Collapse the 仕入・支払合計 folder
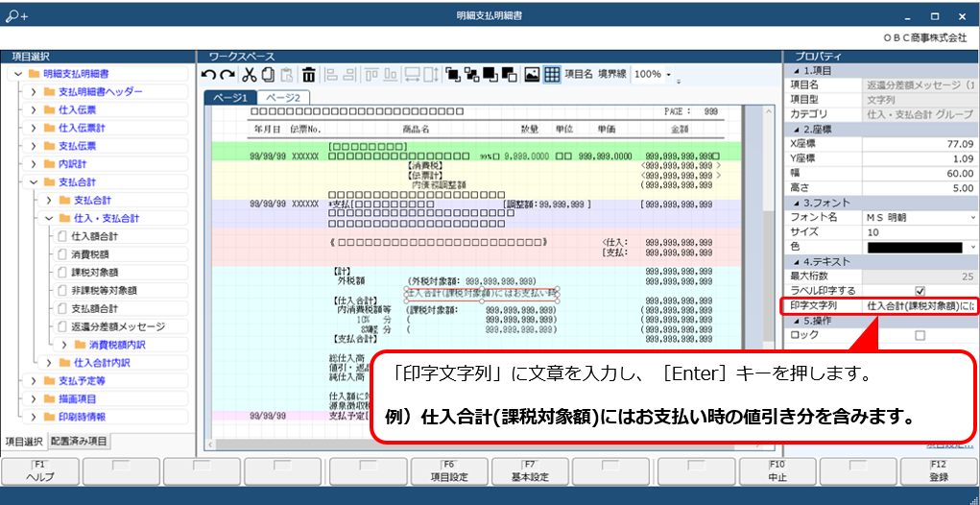Viewport: 980px width, 505px height. (49, 219)
